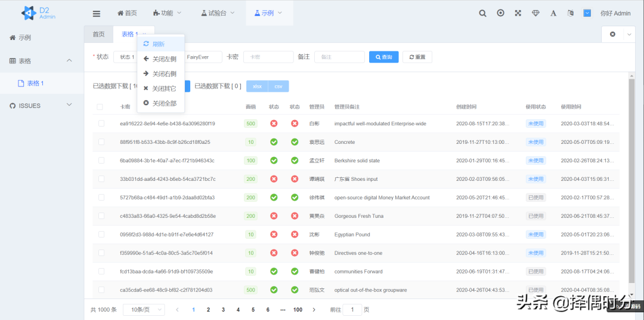The width and height of the screenshot is (644, 320).
Task: Click the fullscreen toggle icon
Action: [x=518, y=13]
